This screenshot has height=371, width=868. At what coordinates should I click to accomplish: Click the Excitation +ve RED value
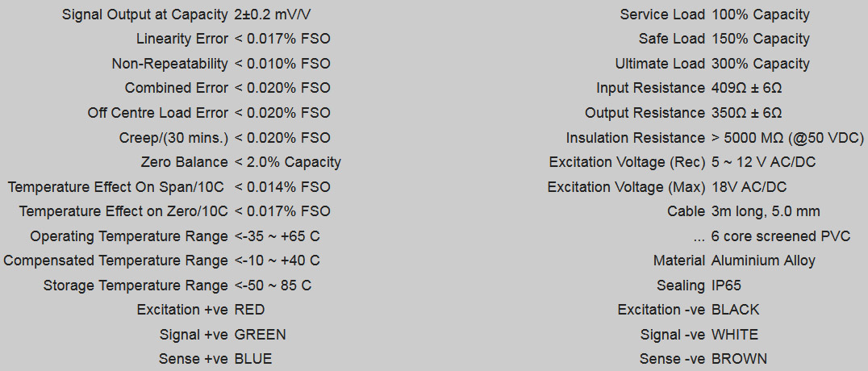tap(249, 310)
